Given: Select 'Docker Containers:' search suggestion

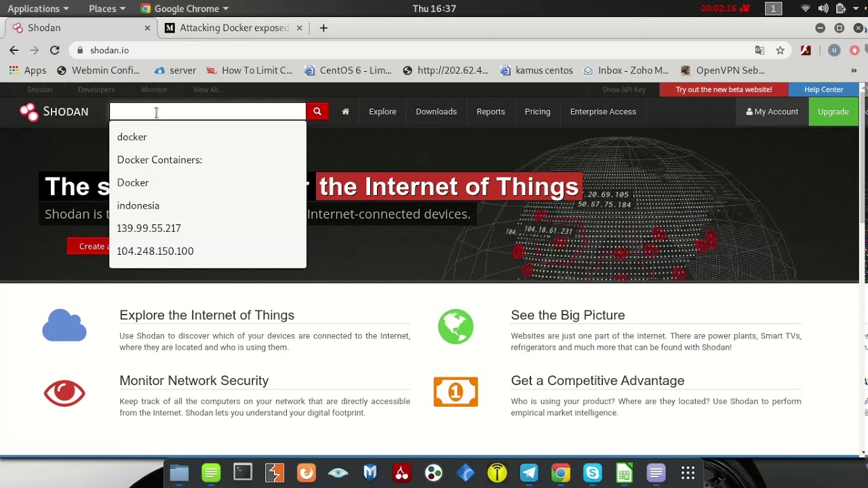Looking at the screenshot, I should 208,160.
